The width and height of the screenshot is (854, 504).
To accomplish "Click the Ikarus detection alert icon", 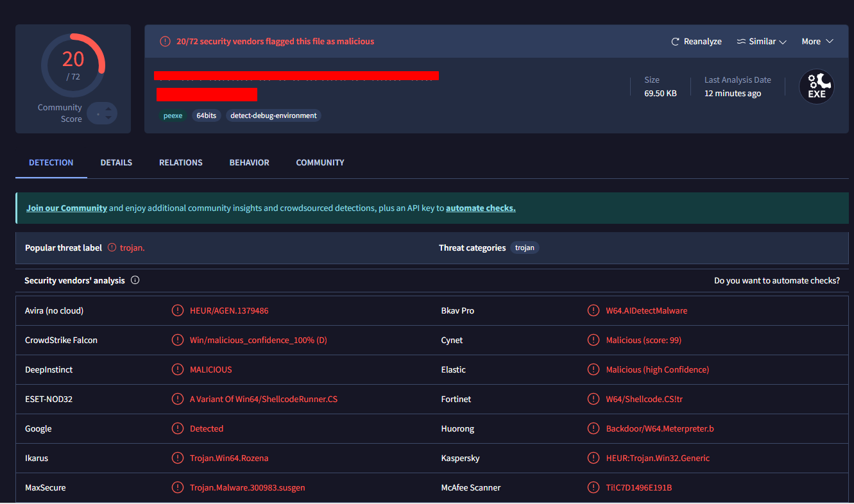I will 178,458.
